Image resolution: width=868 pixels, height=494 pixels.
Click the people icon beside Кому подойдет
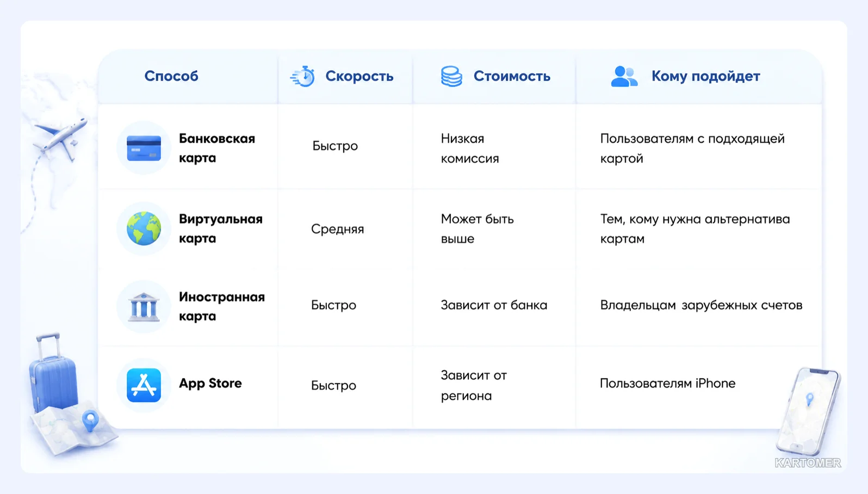point(624,76)
